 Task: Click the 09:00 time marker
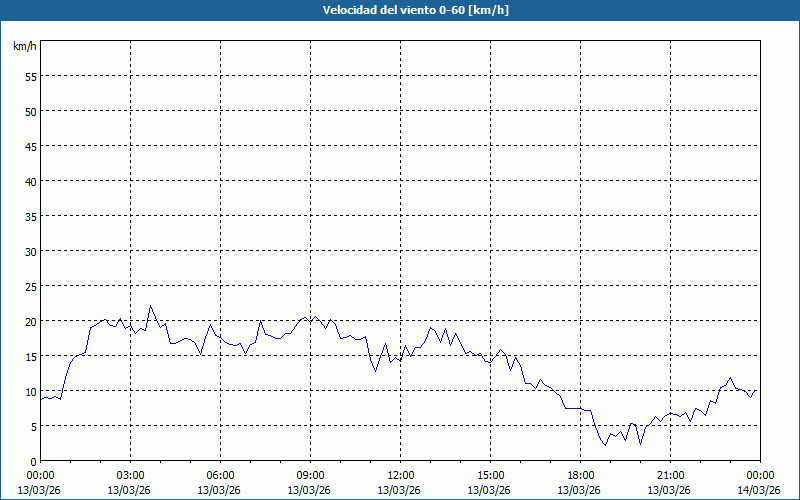tap(311, 475)
